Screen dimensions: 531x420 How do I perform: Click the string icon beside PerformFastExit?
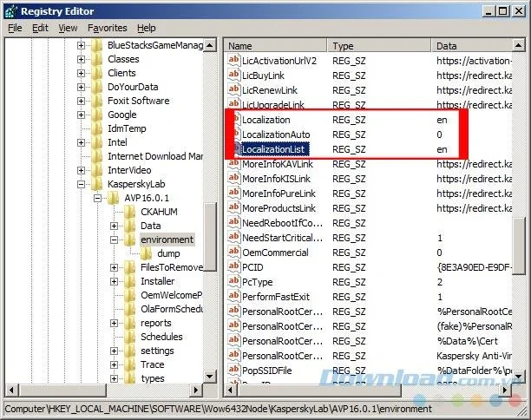pos(233,297)
